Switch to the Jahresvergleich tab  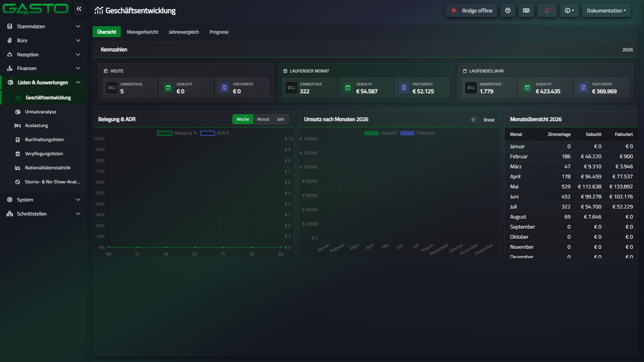(x=184, y=32)
